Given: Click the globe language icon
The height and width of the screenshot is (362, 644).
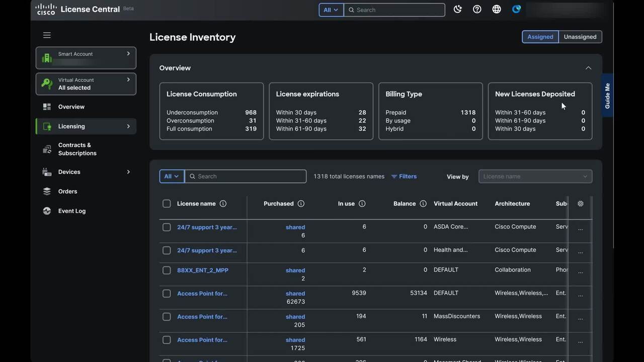Looking at the screenshot, I should click(497, 10).
